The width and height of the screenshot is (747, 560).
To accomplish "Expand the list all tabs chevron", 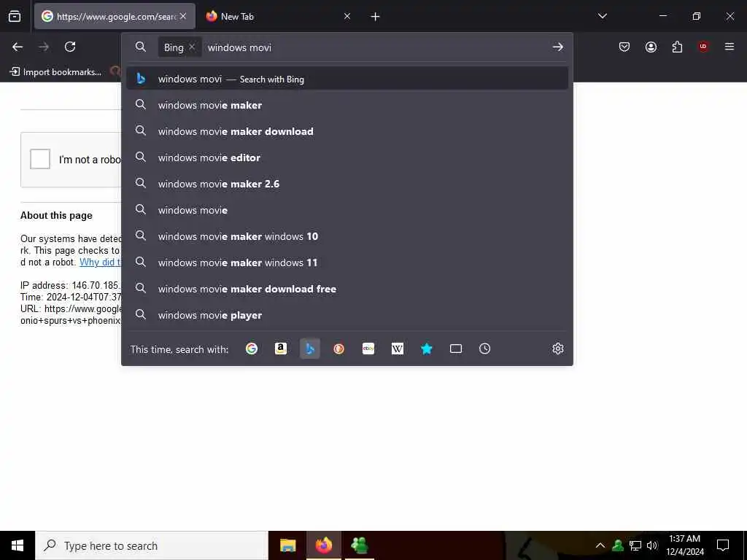I will [x=602, y=16].
